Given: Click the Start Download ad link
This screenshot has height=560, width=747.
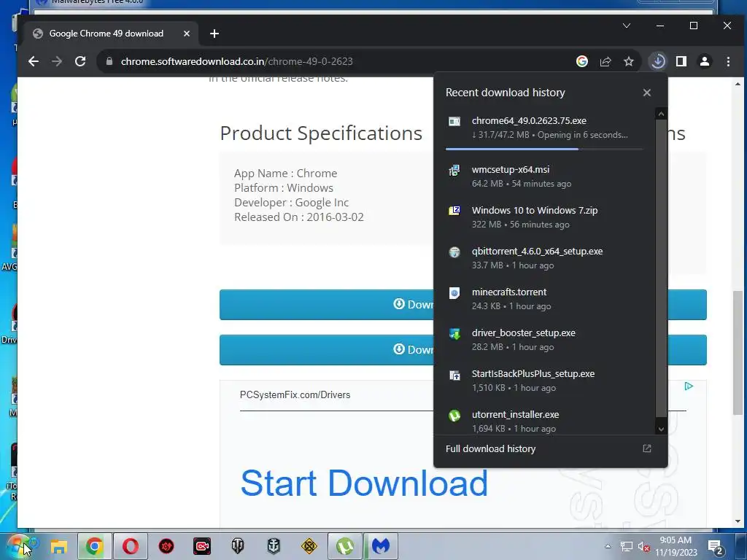Looking at the screenshot, I should [x=365, y=484].
